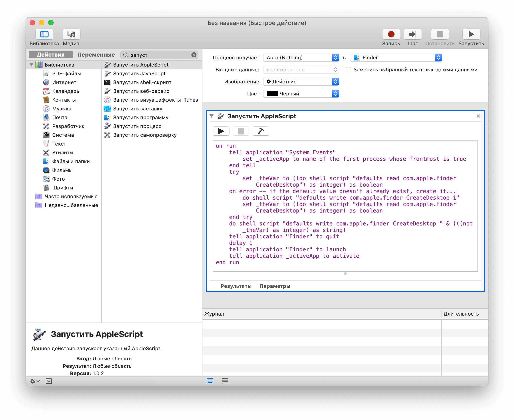Click the search field with запуст
Viewport: 514px width, 420px height.
[160, 55]
